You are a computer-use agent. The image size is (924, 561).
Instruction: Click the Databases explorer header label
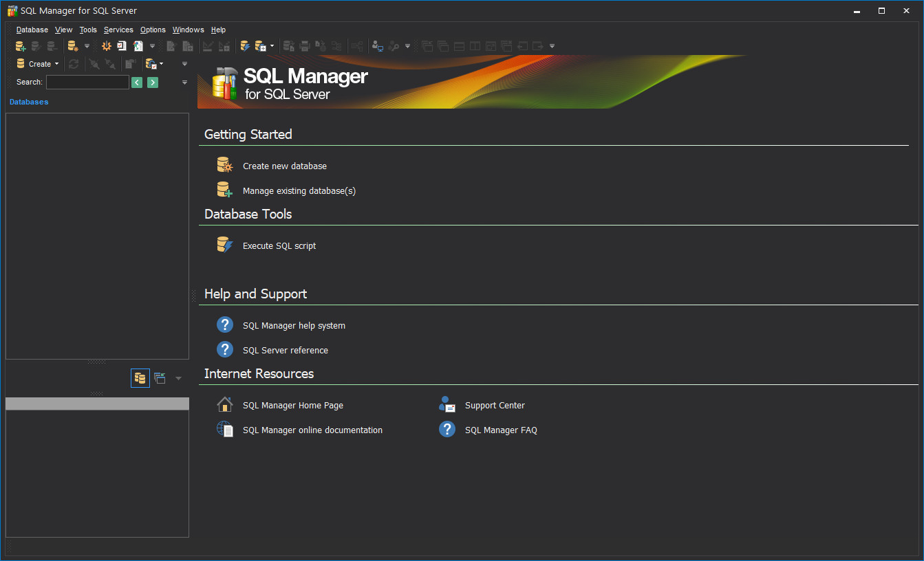point(29,102)
